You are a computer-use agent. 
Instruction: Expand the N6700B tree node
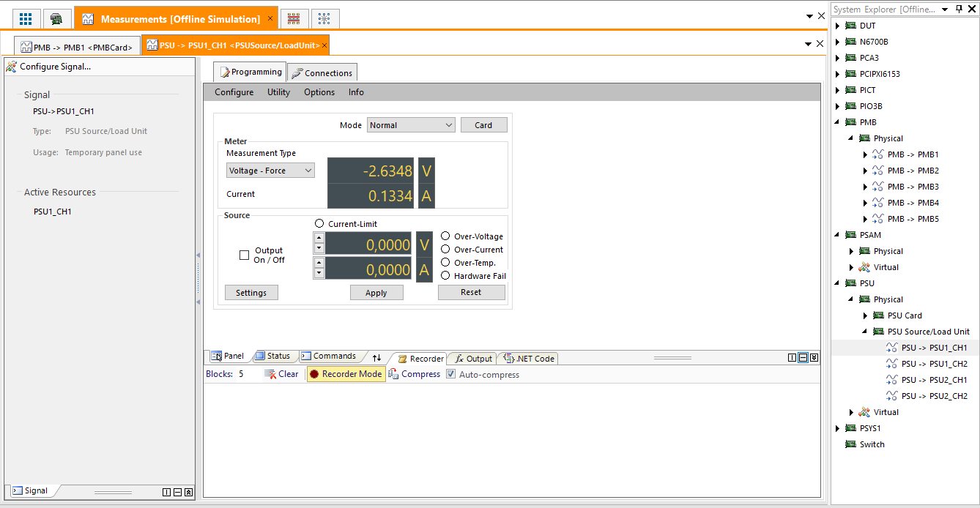[838, 42]
